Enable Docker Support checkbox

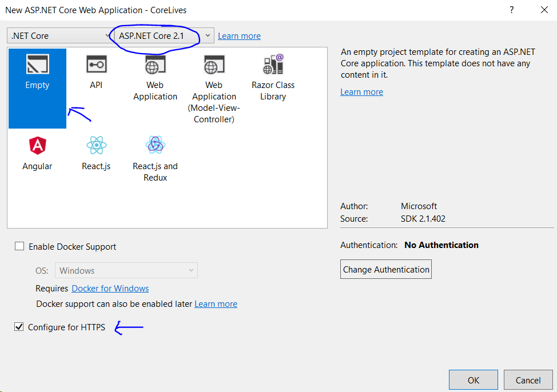[x=19, y=246]
